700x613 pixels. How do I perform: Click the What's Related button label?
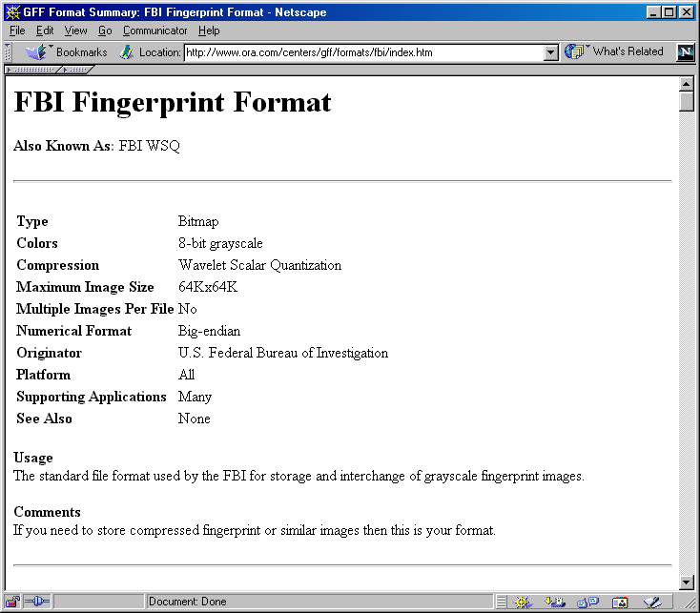628,51
